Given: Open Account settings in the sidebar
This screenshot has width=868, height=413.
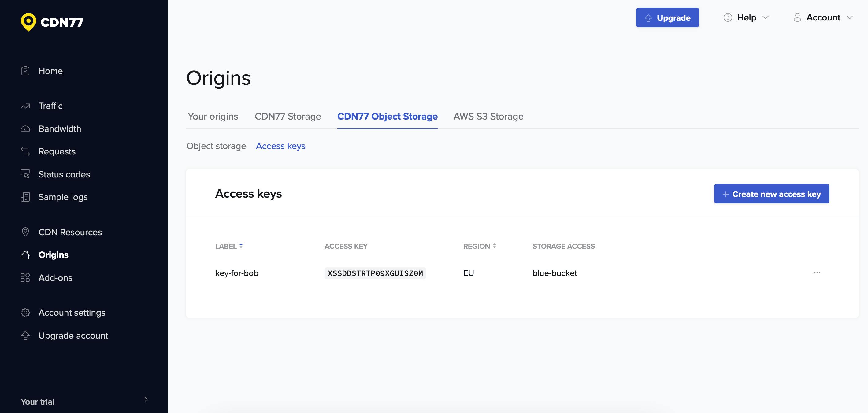Looking at the screenshot, I should point(72,313).
